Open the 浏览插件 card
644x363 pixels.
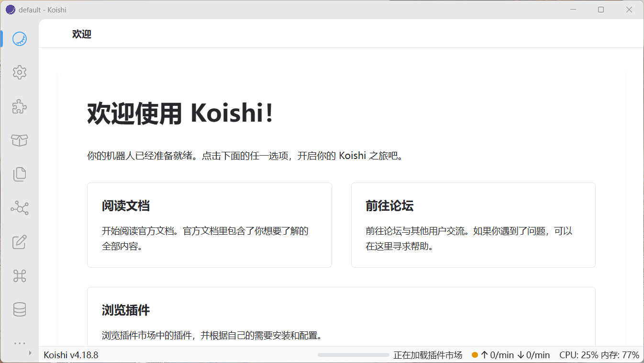coord(341,317)
